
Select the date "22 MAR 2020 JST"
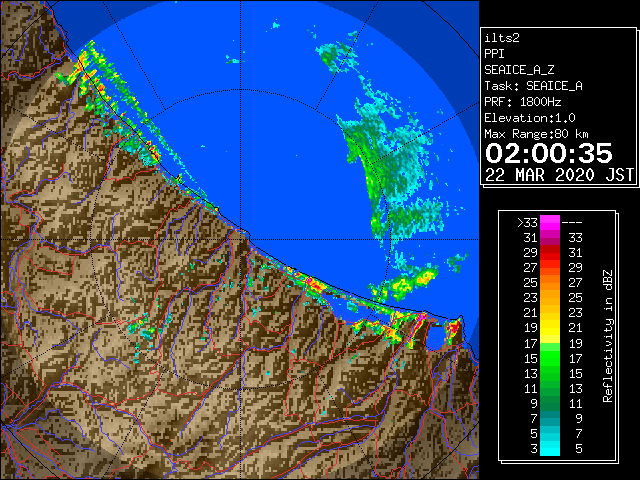(x=559, y=175)
